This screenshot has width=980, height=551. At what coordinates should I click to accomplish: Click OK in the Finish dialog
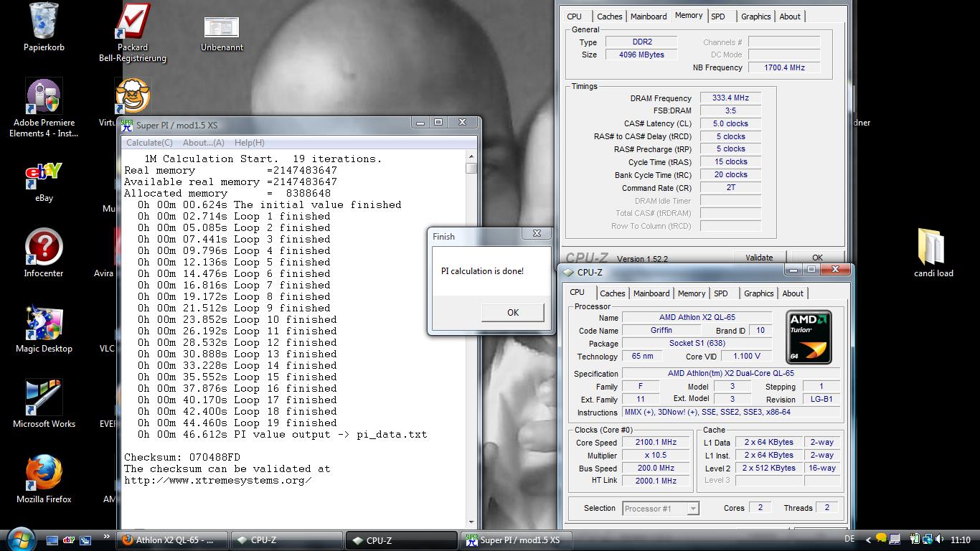point(512,312)
